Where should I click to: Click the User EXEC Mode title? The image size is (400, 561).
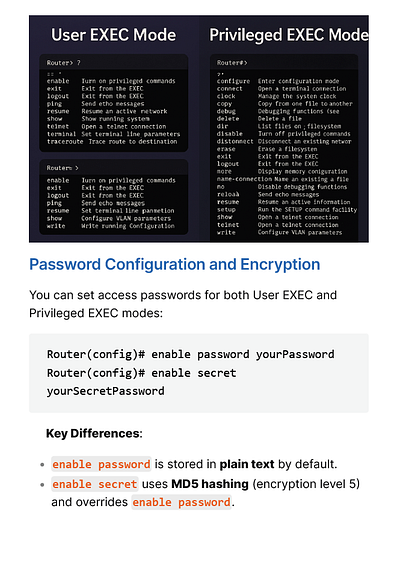tap(113, 35)
